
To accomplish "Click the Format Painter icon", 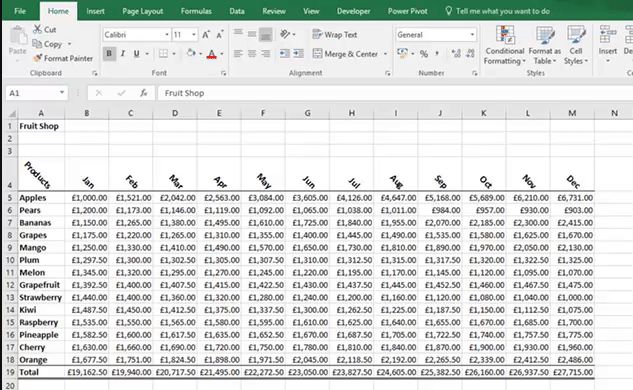I will pos(38,59).
